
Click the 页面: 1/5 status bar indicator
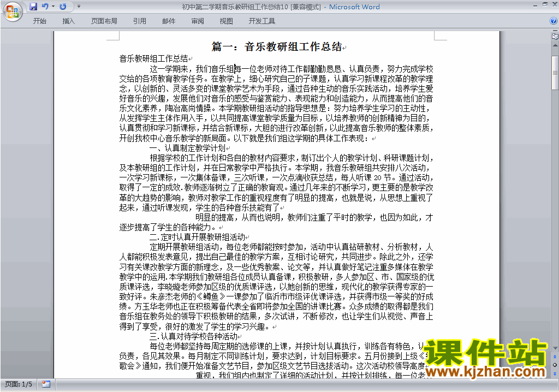click(x=19, y=384)
